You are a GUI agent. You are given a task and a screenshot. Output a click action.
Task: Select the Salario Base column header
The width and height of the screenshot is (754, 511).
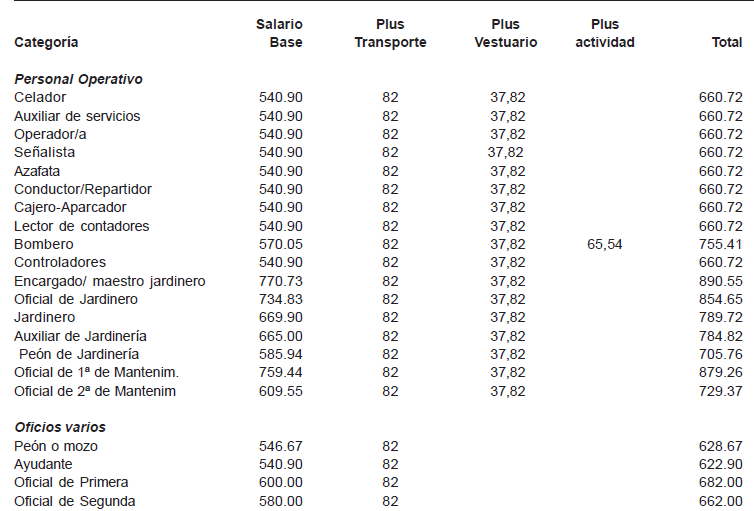pos(279,33)
